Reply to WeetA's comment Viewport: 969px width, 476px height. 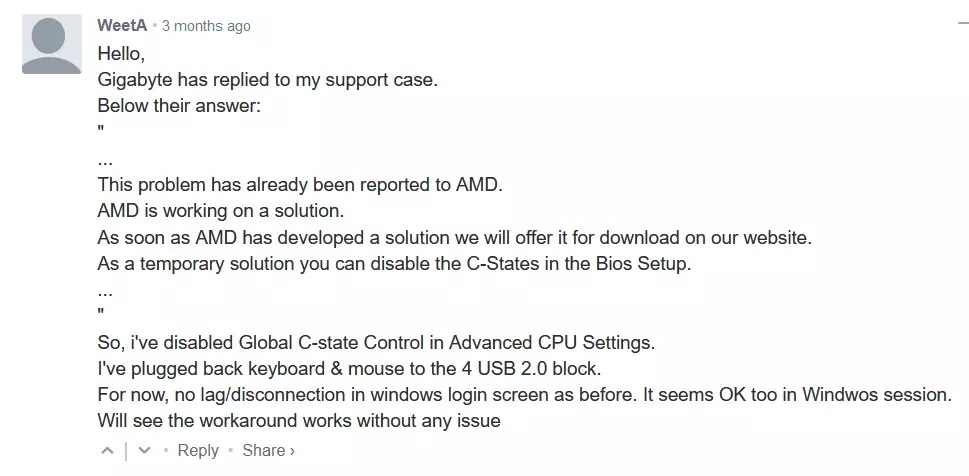tap(197, 450)
